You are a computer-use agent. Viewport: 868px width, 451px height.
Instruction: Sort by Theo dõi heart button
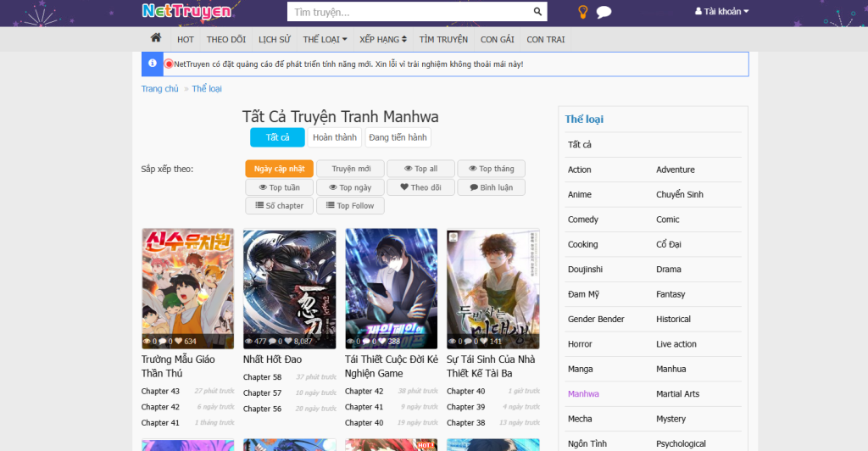(420, 187)
